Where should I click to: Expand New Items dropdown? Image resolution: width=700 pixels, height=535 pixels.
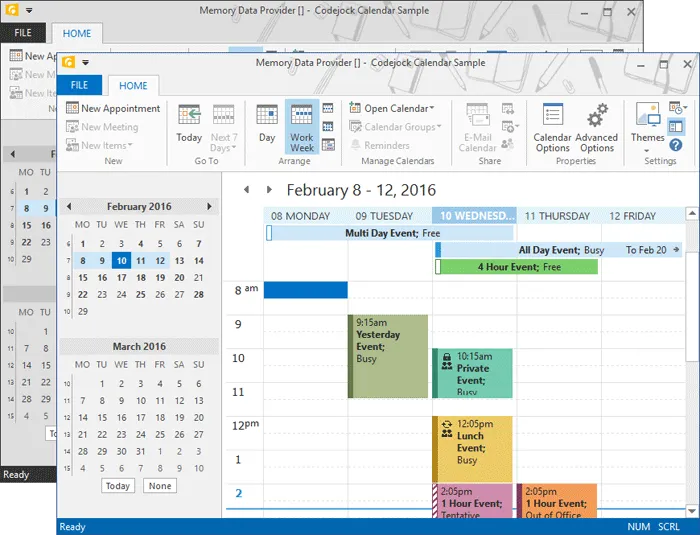pyautogui.click(x=99, y=145)
